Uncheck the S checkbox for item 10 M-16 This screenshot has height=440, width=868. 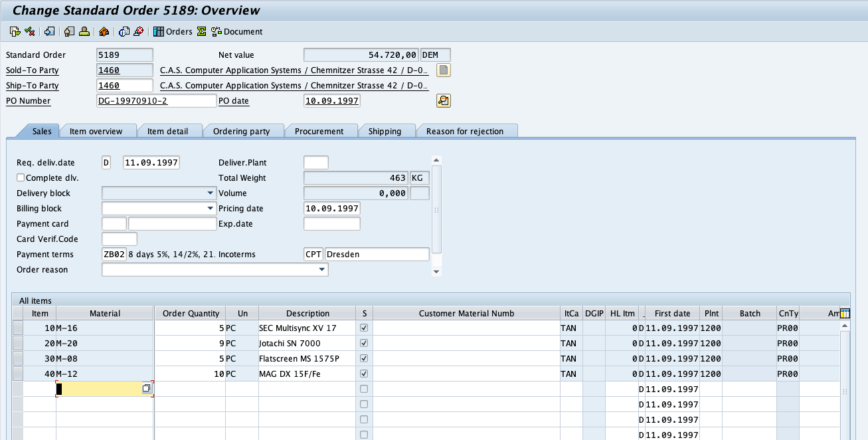[x=363, y=328]
